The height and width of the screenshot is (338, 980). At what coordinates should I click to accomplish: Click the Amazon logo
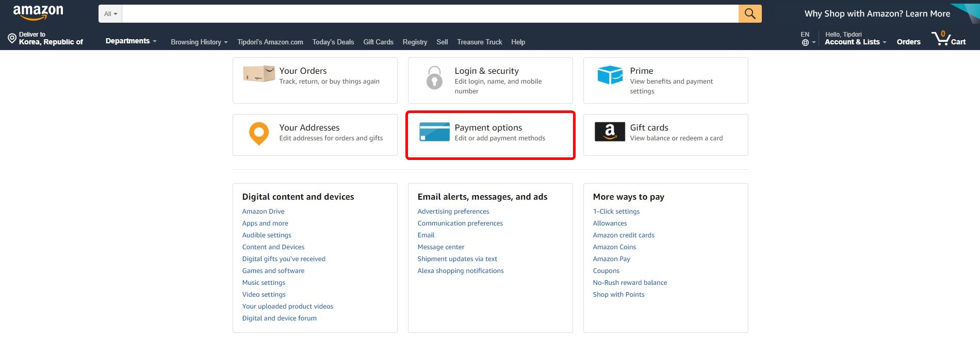pyautogui.click(x=38, y=12)
